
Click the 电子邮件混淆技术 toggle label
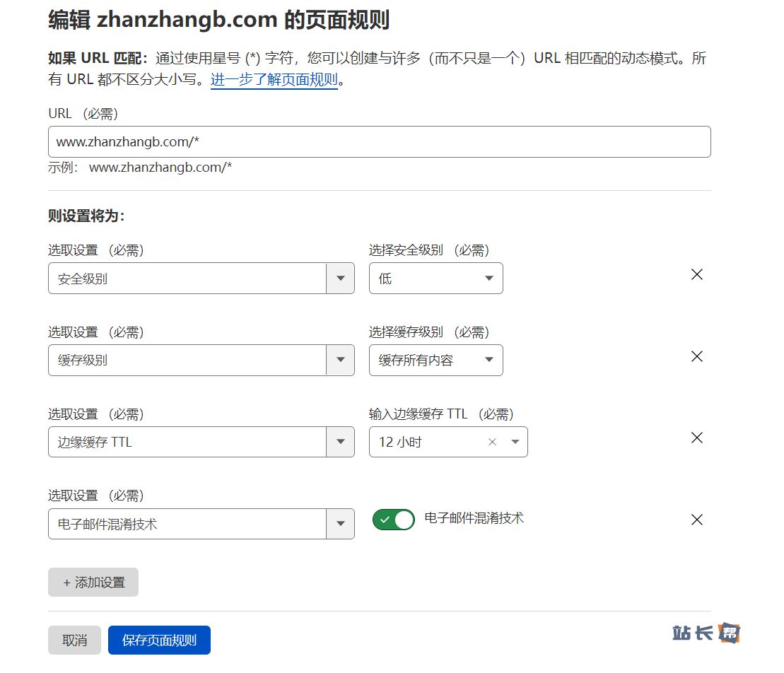click(x=474, y=518)
